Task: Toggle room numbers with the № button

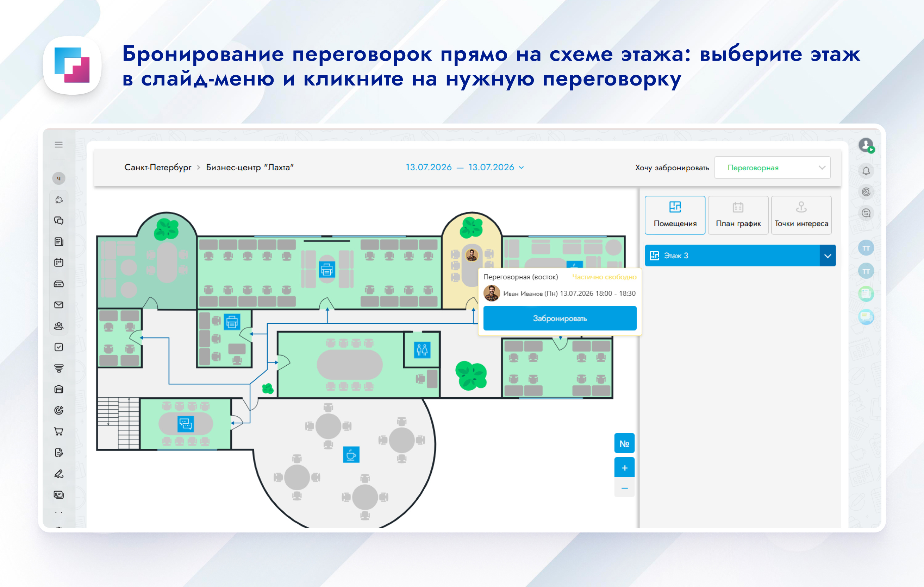Action: click(x=624, y=443)
